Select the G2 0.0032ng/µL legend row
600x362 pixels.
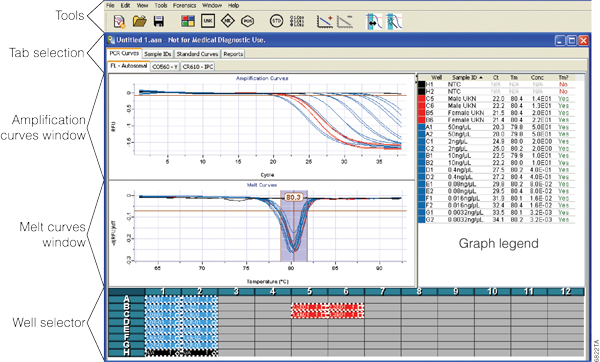click(x=496, y=220)
